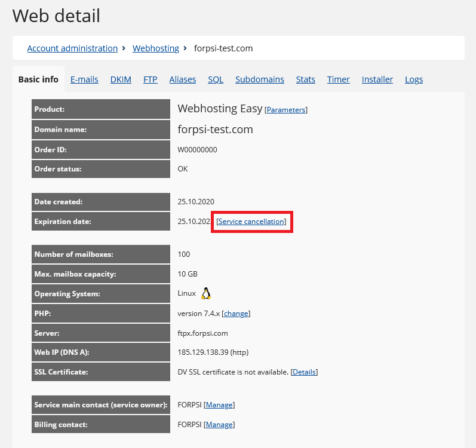Open the DKIM tab
Screen dimensions: 476x448
[121, 79]
